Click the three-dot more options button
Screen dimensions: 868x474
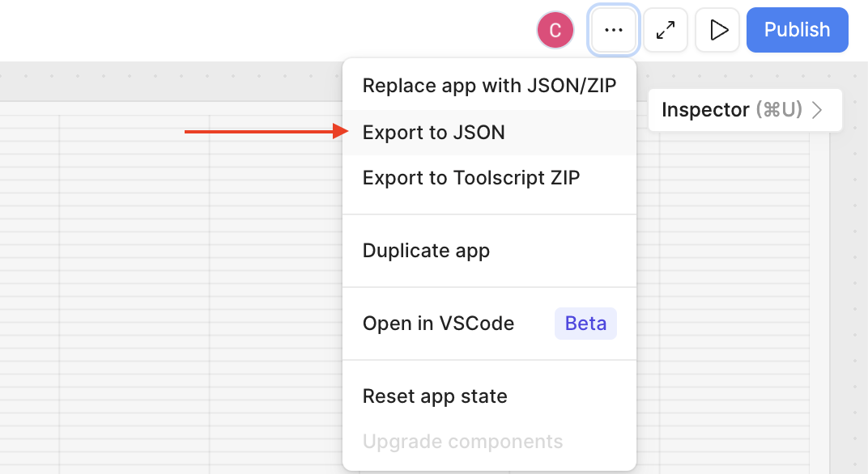[x=614, y=30]
